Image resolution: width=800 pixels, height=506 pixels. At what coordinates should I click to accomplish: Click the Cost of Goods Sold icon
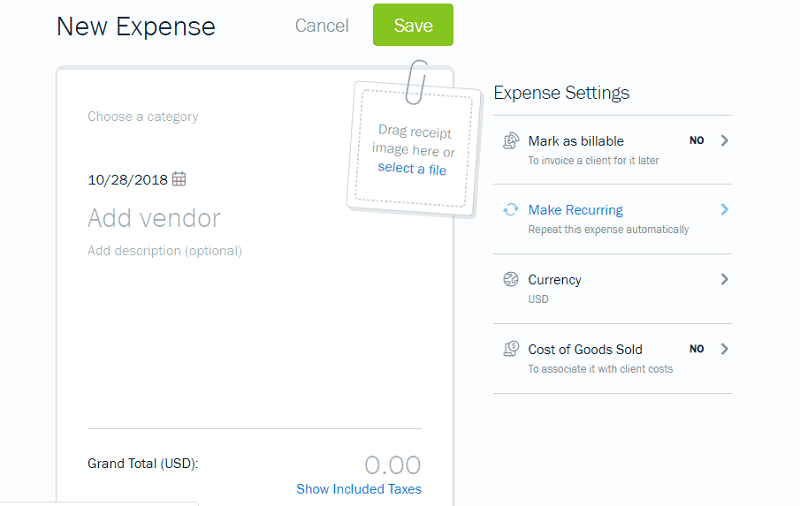(x=511, y=349)
